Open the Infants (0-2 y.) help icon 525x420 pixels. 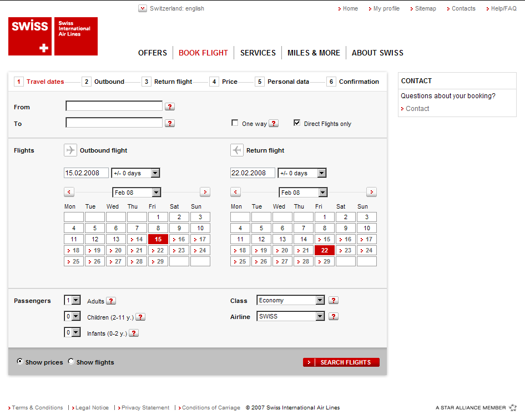(x=134, y=333)
